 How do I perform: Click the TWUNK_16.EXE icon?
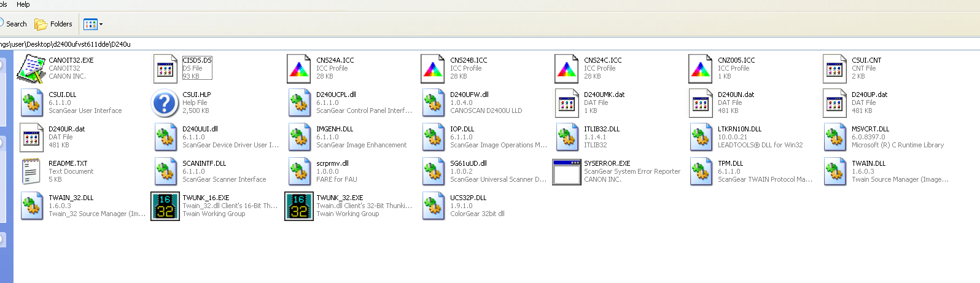click(165, 206)
